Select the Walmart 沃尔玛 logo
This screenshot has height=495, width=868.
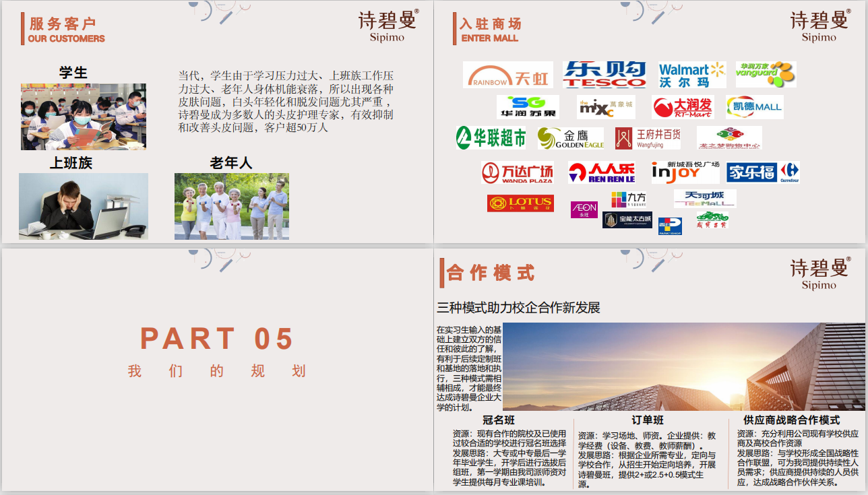point(692,75)
